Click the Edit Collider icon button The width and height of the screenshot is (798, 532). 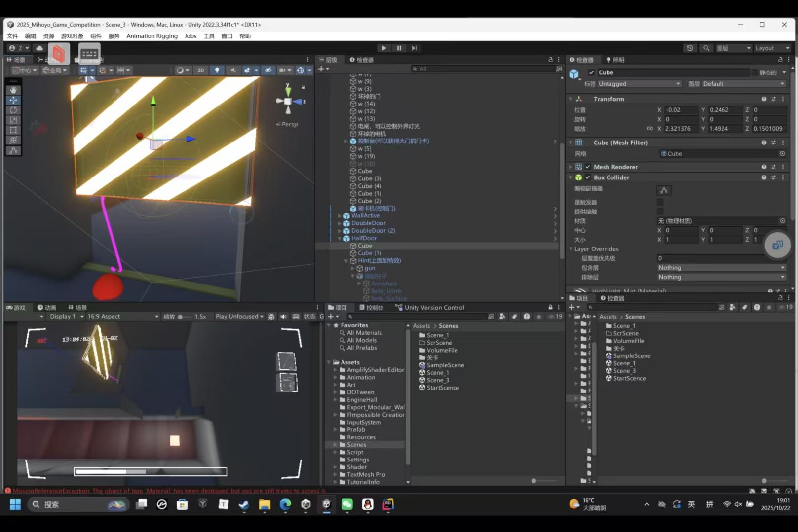tap(664, 190)
